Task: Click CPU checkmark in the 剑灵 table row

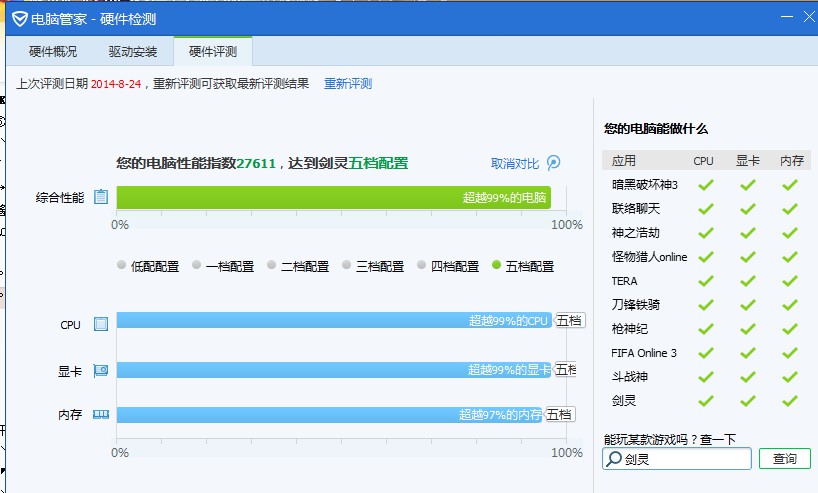Action: click(705, 401)
